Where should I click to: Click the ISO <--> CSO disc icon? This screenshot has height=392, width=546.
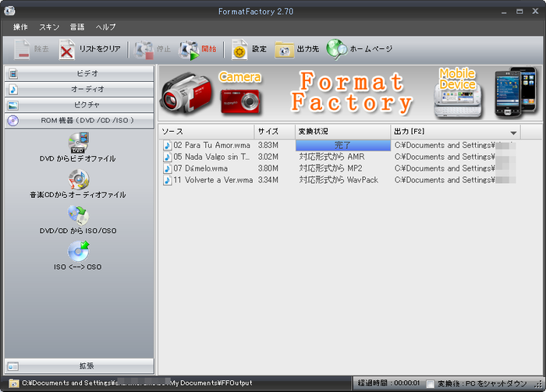point(78,251)
